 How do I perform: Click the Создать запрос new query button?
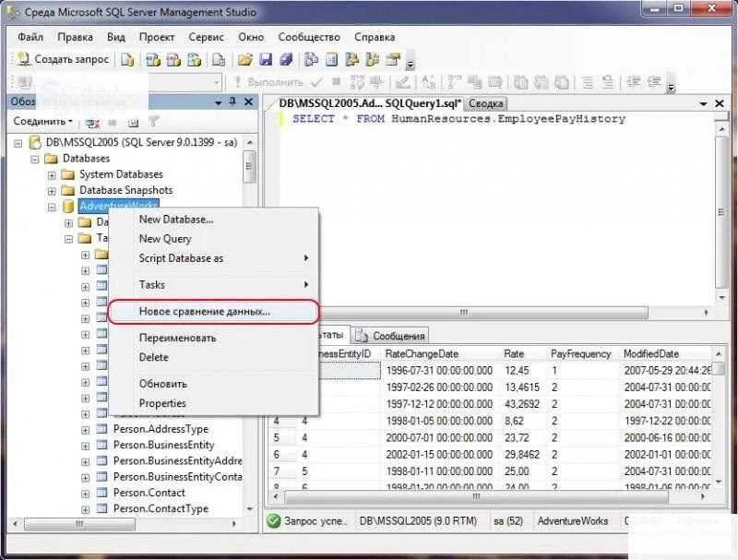[x=63, y=59]
